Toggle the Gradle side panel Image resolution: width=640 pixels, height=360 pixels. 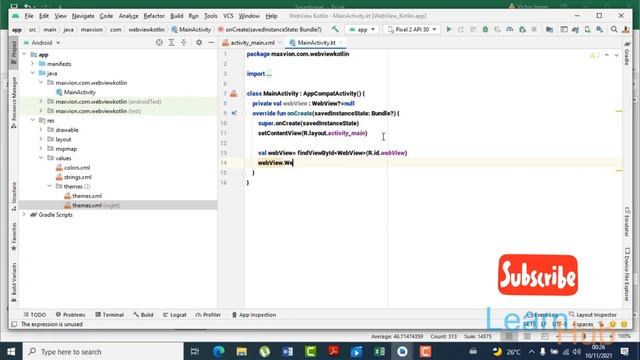[x=627, y=53]
